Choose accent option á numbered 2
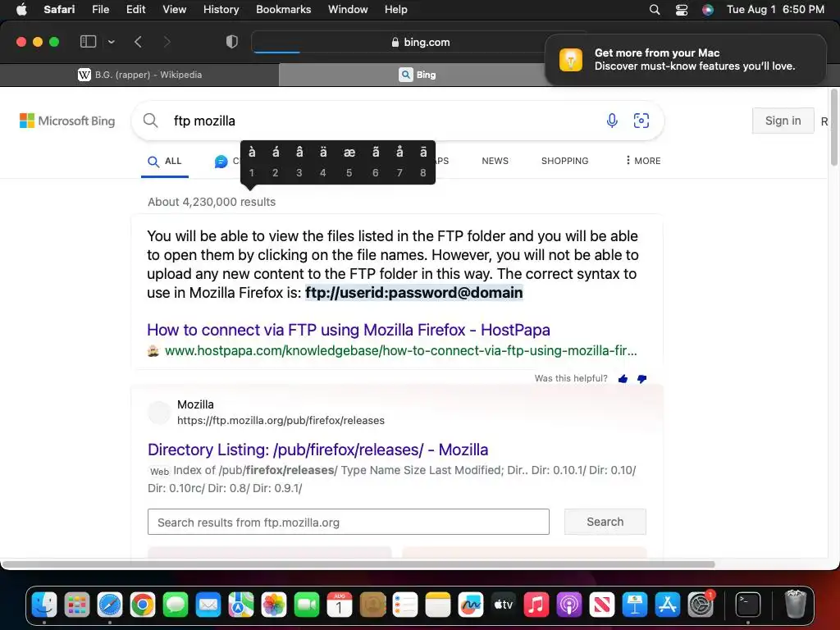Viewport: 840px width, 630px height. click(276, 162)
